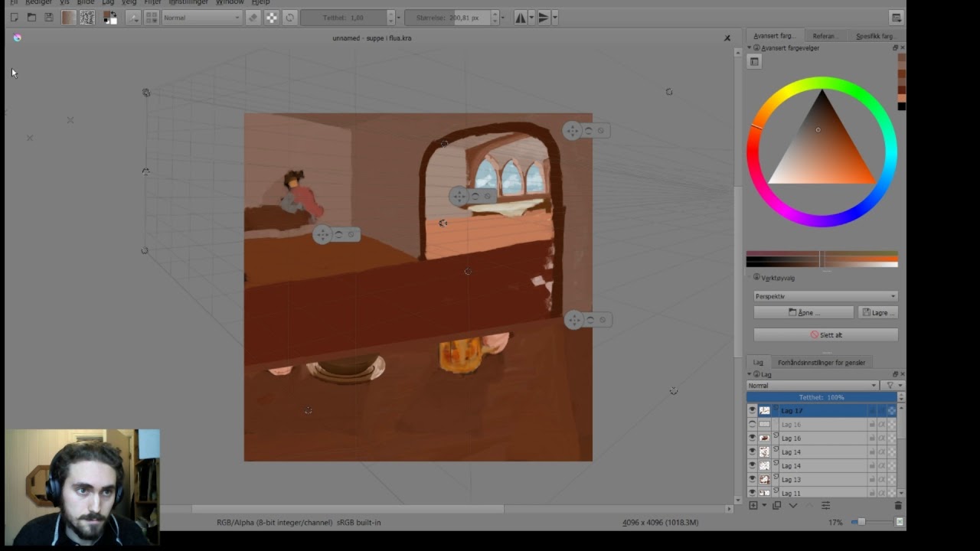Open the add-layer type dropdown arrow
The height and width of the screenshot is (551, 980).
pos(764,506)
